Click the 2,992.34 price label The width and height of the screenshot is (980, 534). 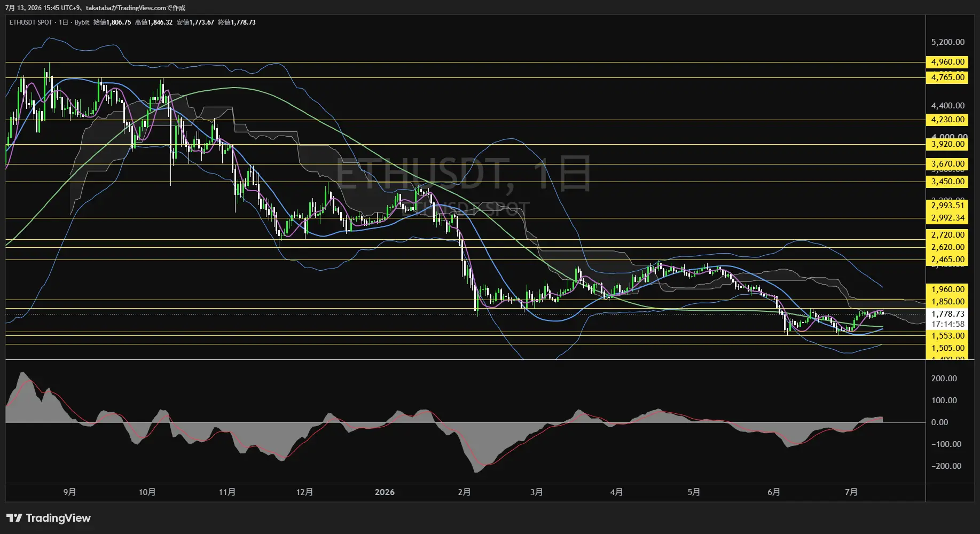click(947, 218)
